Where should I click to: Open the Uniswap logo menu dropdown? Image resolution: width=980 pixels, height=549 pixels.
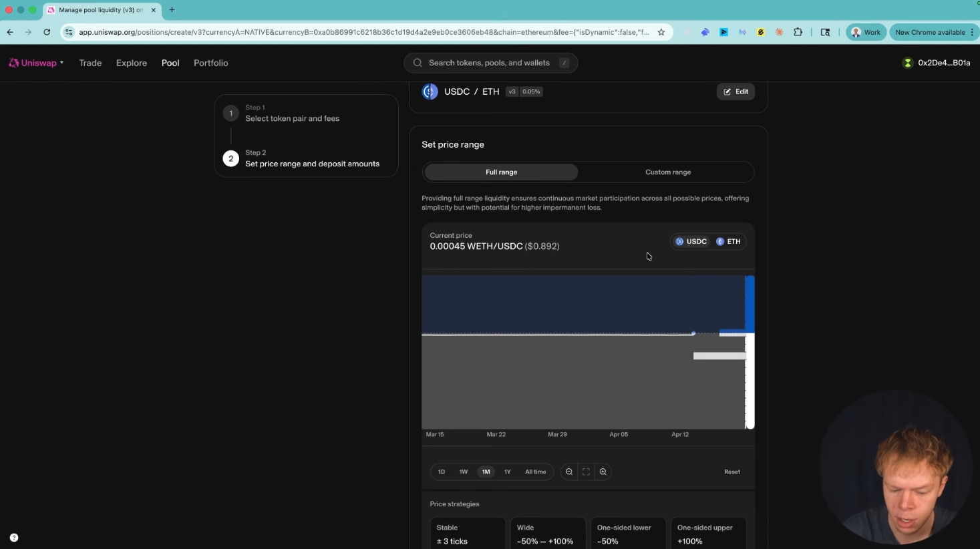[36, 63]
